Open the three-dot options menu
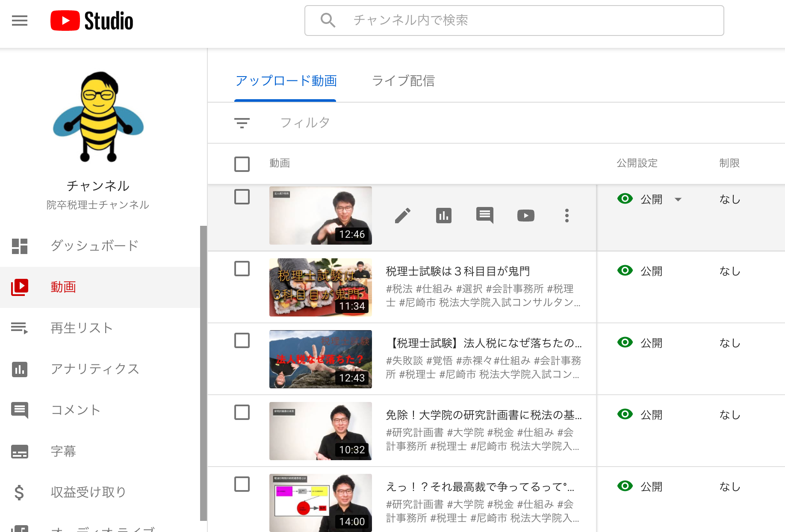The height and width of the screenshot is (532, 785). coord(567,216)
